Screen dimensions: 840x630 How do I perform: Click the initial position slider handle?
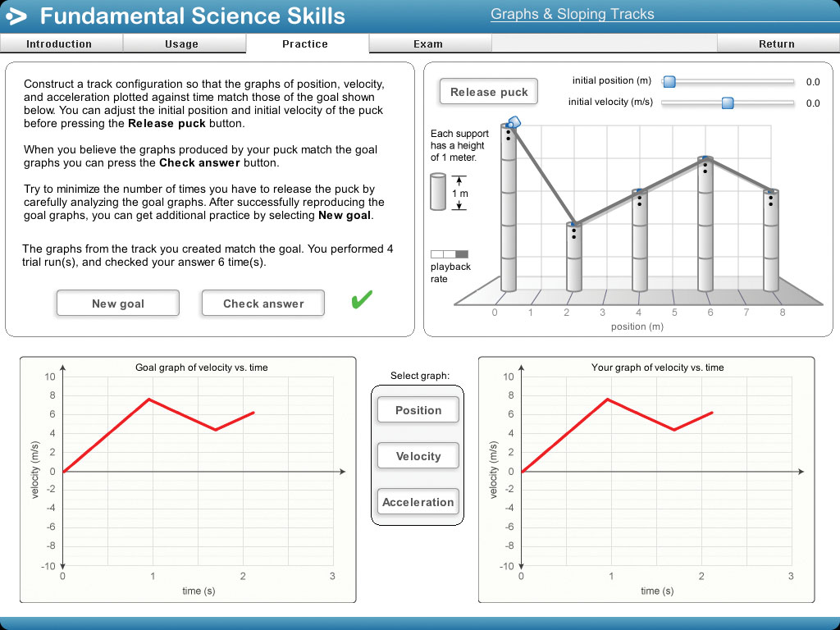pos(670,81)
